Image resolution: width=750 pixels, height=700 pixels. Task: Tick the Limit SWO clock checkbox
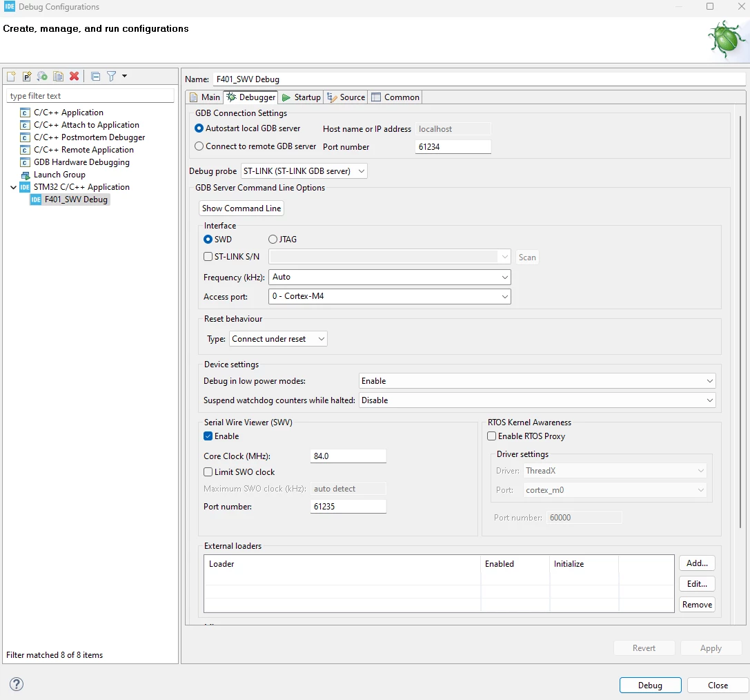208,472
